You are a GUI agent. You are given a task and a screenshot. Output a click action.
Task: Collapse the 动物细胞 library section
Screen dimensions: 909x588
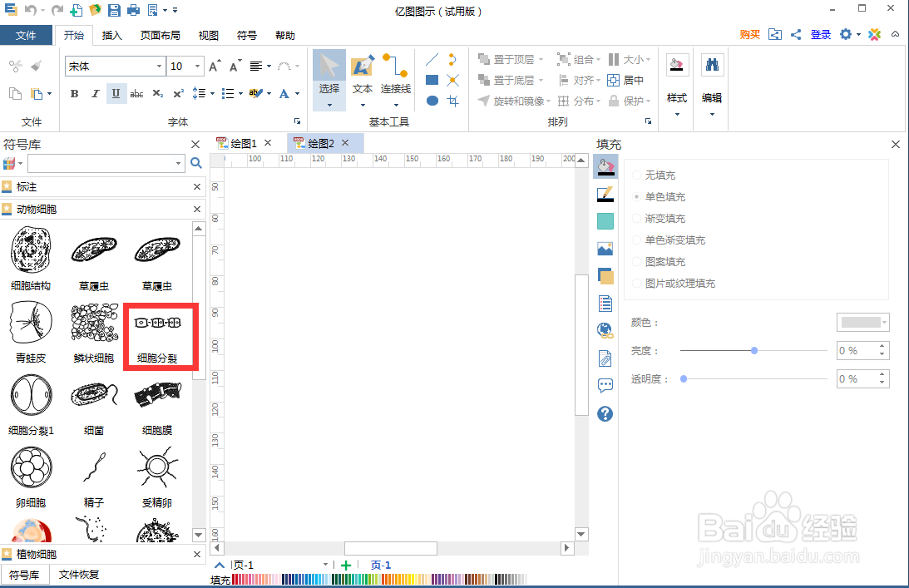point(196,210)
